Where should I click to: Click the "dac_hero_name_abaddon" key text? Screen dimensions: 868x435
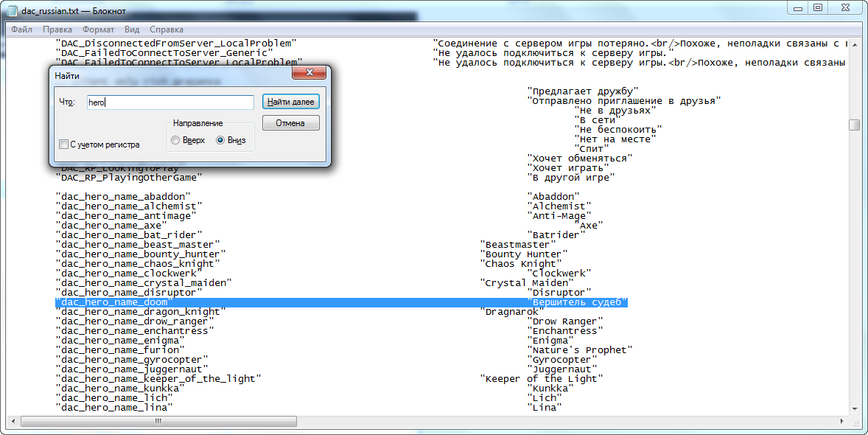pos(123,197)
